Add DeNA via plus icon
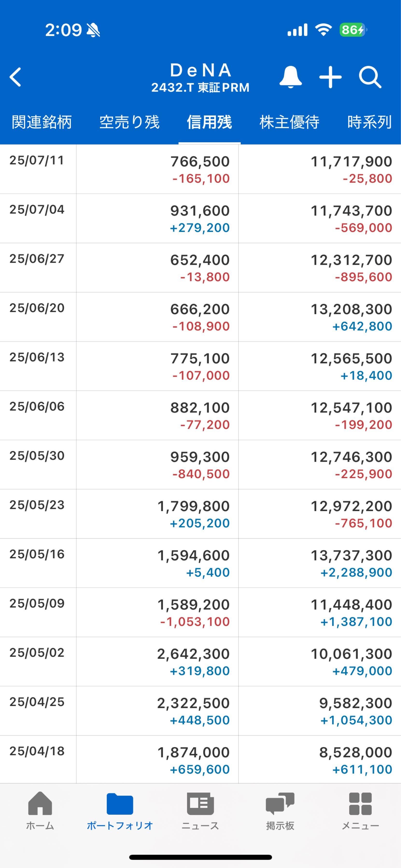 pyautogui.click(x=330, y=77)
